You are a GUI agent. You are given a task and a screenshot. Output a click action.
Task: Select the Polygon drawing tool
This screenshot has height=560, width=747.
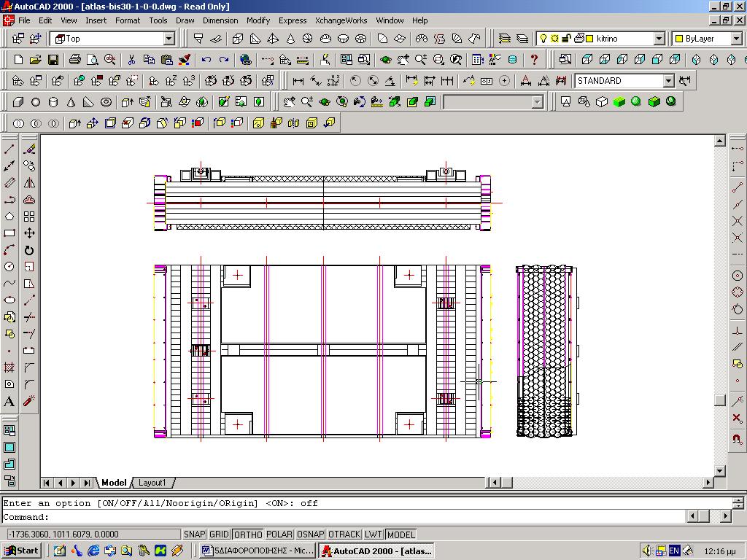coord(9,216)
